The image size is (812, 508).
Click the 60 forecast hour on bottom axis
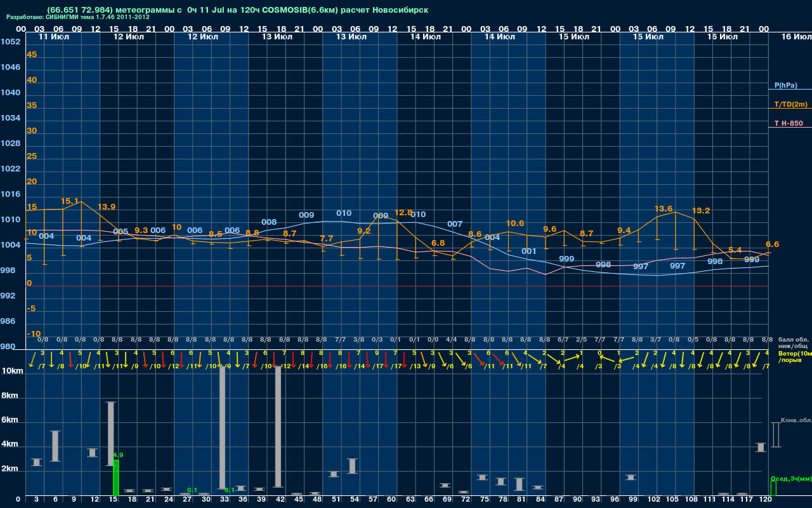point(391,500)
